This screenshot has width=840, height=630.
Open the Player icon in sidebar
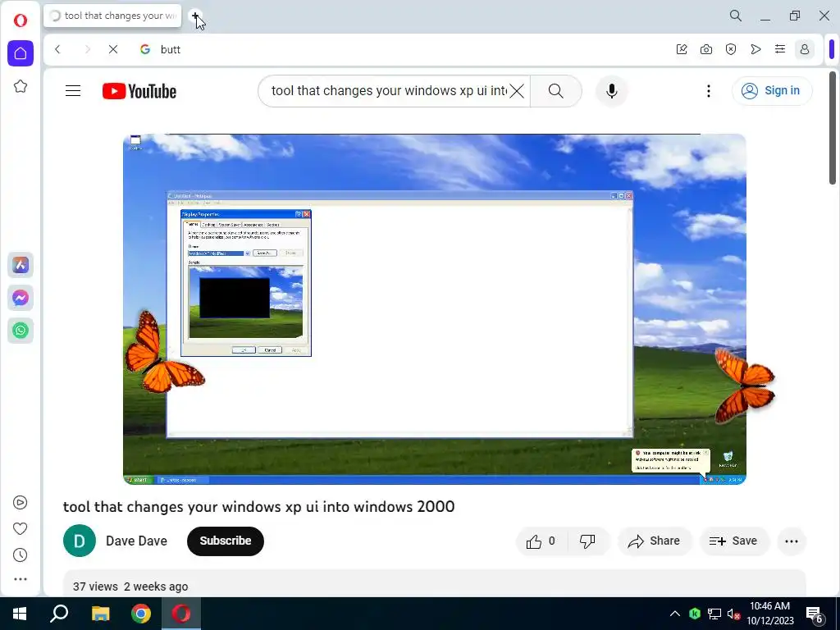(21, 503)
